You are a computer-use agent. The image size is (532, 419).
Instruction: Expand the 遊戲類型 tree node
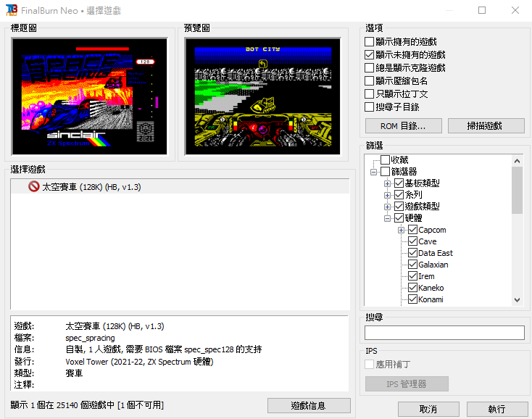coord(387,207)
